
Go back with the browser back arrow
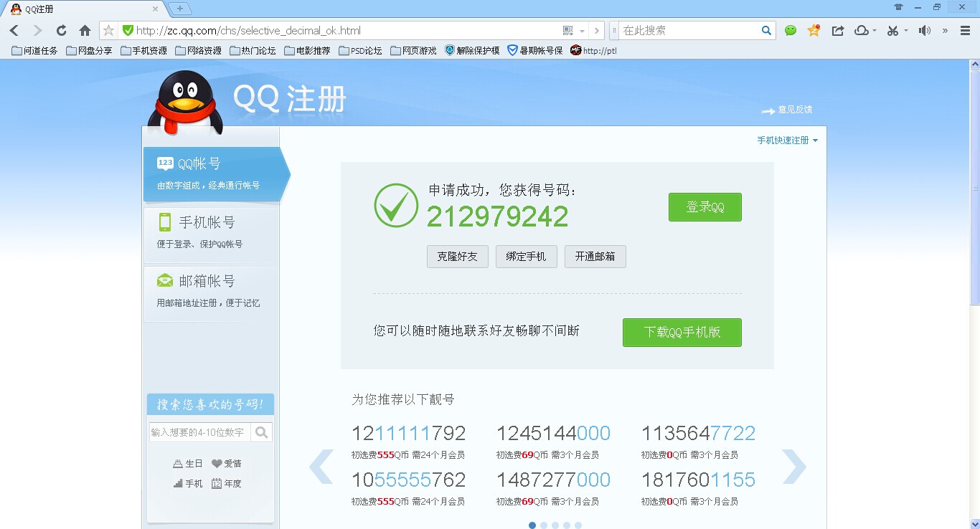point(14,30)
